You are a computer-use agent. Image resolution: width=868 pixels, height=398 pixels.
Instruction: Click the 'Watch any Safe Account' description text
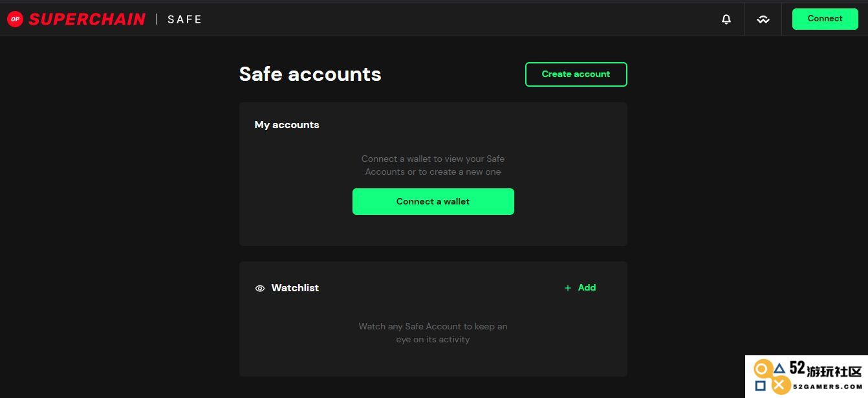coord(433,333)
